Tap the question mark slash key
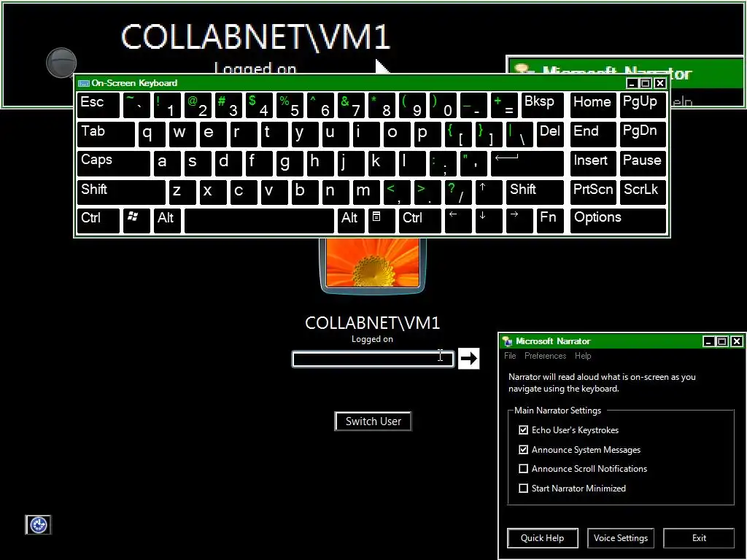 coord(458,192)
